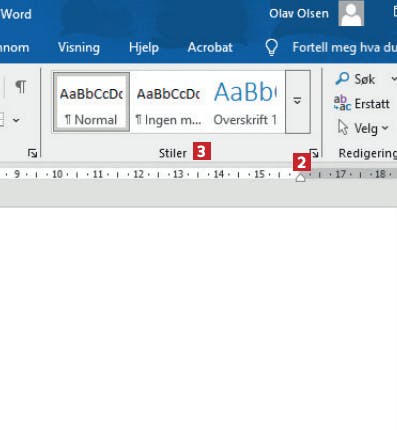
Task: Open the Søk dropdown arrow
Action: (393, 79)
